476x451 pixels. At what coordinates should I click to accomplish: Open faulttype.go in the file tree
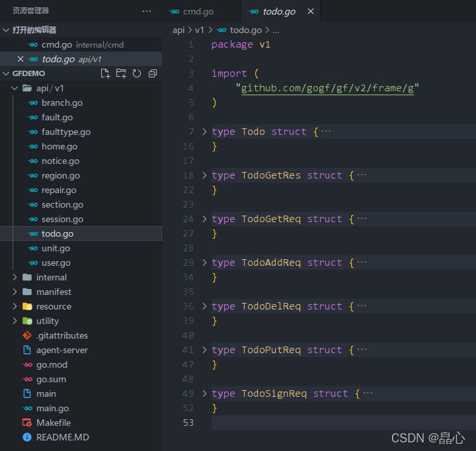coord(81,132)
